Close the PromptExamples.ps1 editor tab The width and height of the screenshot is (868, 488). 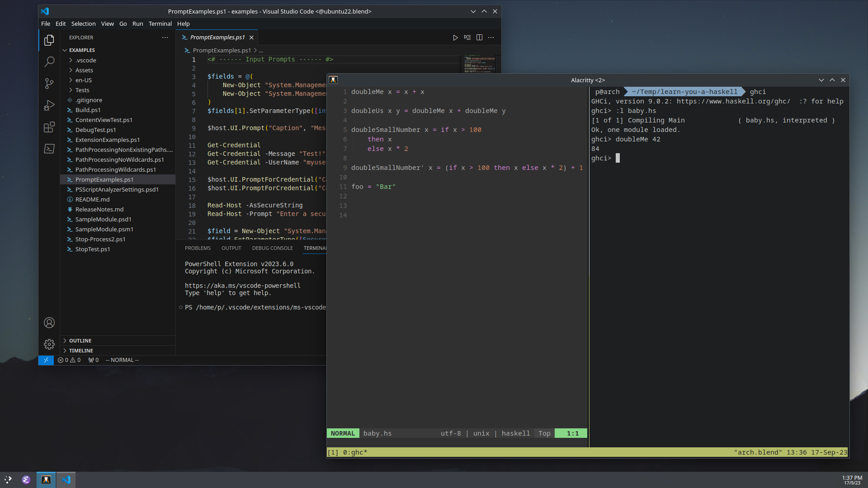251,38
